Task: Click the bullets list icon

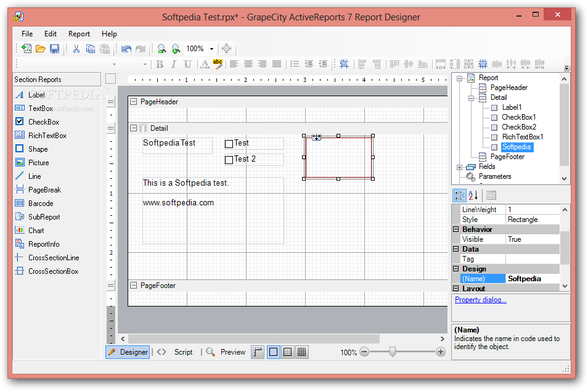Action: [x=295, y=64]
